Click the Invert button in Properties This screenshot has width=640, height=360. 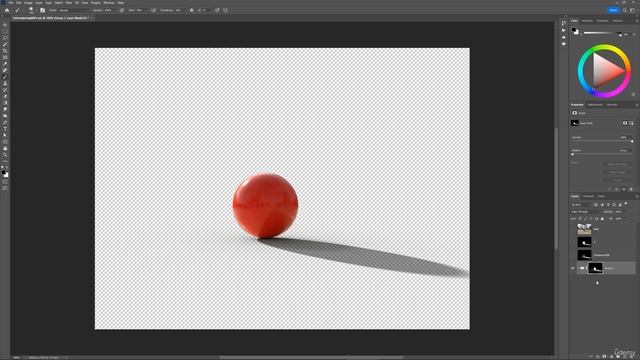click(618, 180)
